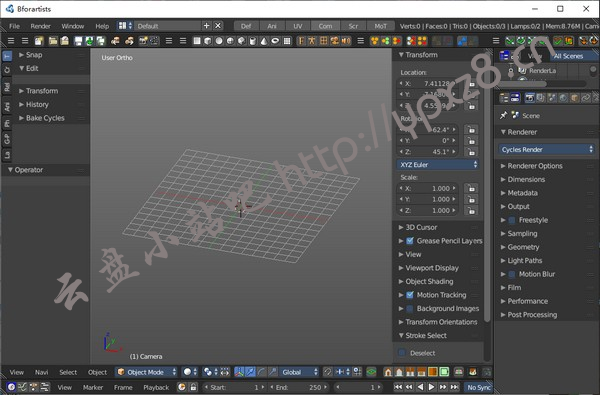Open Playback menu in timeline

156,387
